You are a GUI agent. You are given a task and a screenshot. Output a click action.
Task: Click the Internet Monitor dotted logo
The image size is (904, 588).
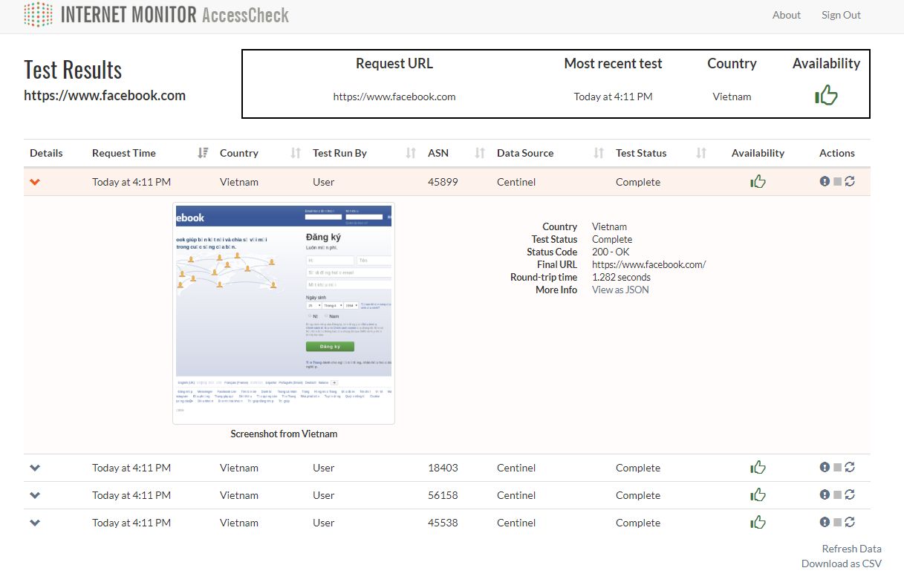coord(39,14)
